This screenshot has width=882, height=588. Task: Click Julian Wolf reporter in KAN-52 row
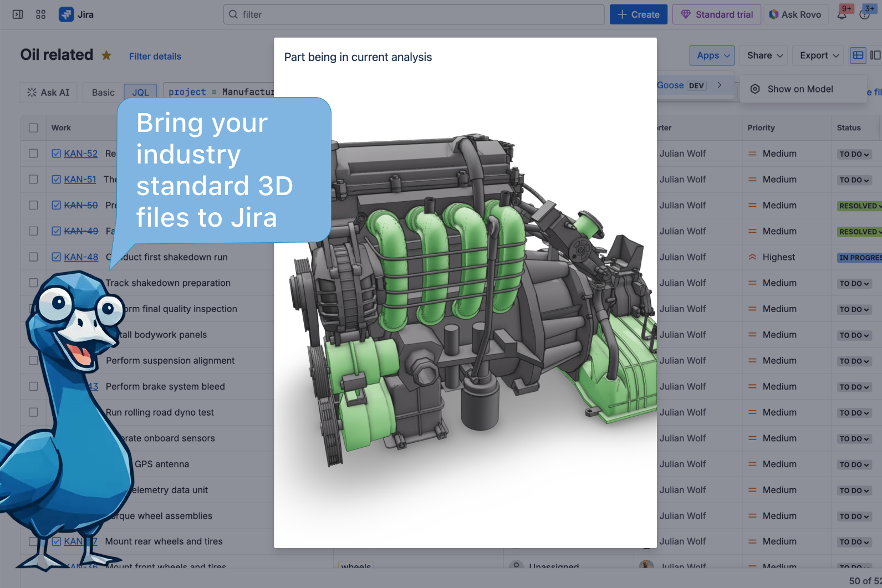(x=682, y=154)
